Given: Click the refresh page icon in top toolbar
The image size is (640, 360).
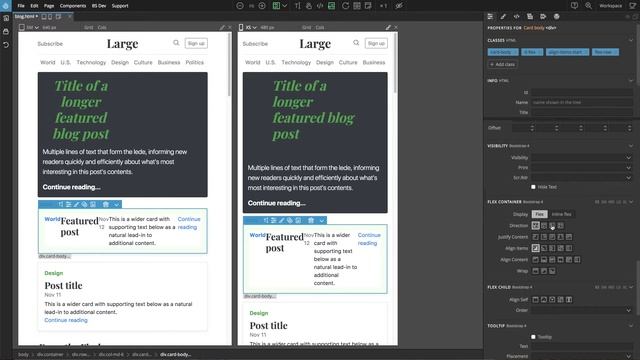Looking at the screenshot, I should point(345,6).
